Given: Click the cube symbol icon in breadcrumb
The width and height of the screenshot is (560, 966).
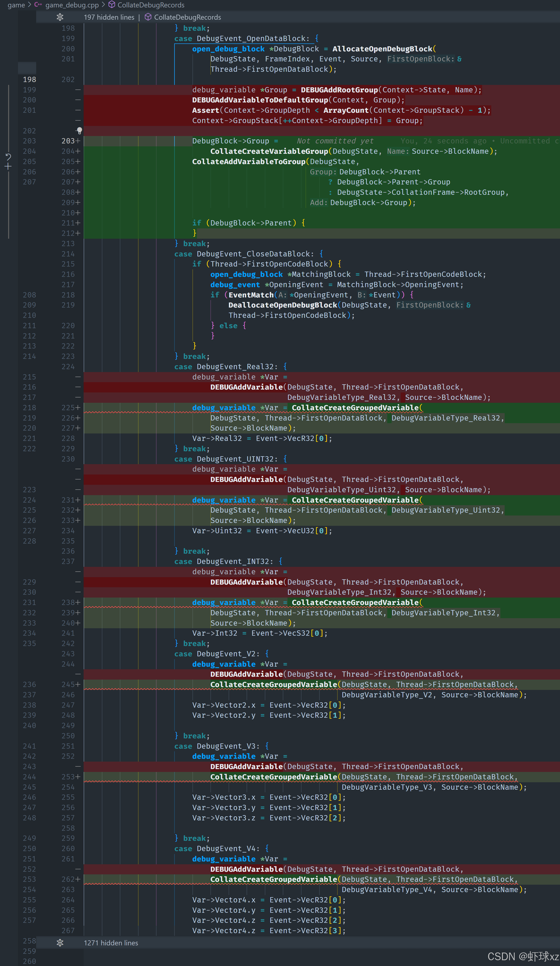Looking at the screenshot, I should tap(111, 5).
